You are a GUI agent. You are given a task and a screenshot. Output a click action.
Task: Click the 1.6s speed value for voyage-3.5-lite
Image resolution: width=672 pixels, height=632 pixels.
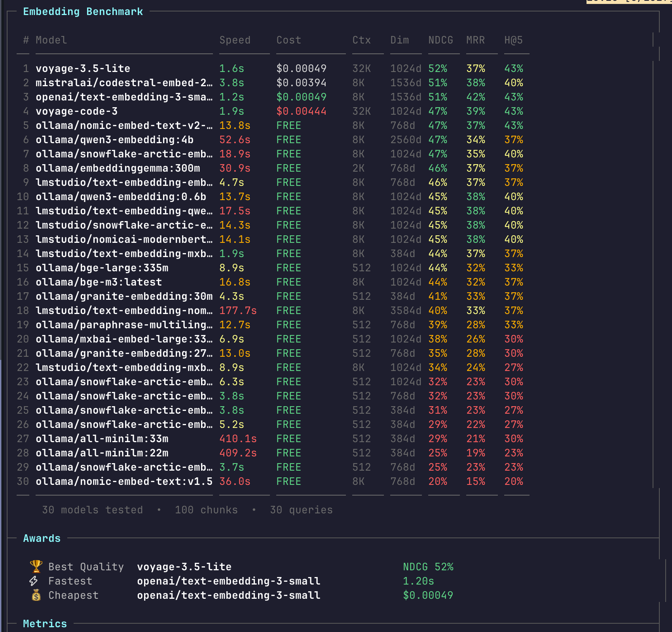pos(232,68)
